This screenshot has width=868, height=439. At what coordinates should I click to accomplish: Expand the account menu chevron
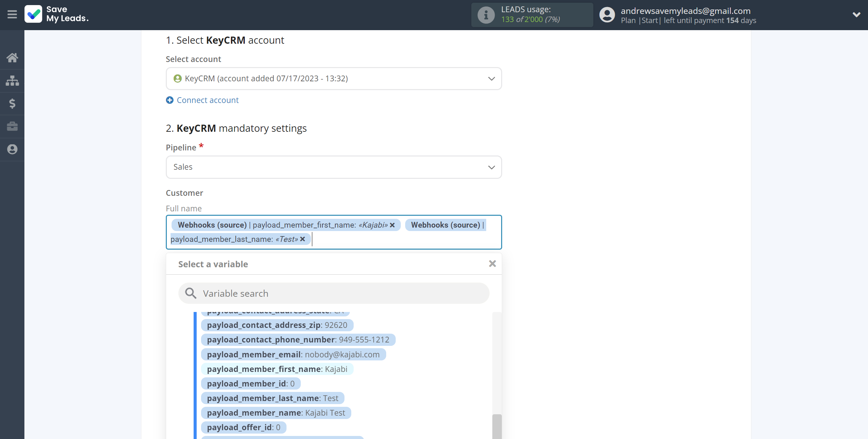point(856,15)
